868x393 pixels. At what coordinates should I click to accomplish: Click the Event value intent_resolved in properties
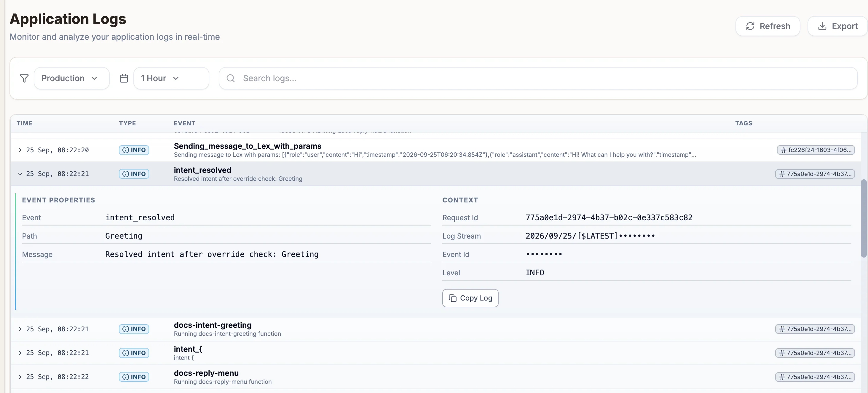tap(140, 218)
